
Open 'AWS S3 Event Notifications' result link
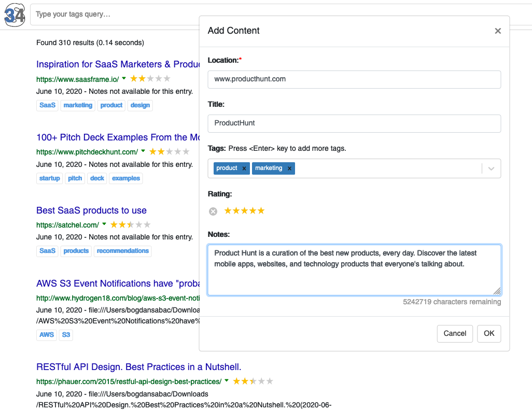(x=118, y=284)
